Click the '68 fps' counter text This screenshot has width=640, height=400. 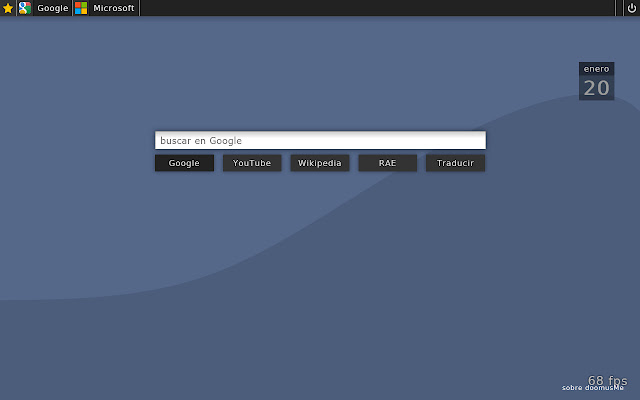[608, 381]
